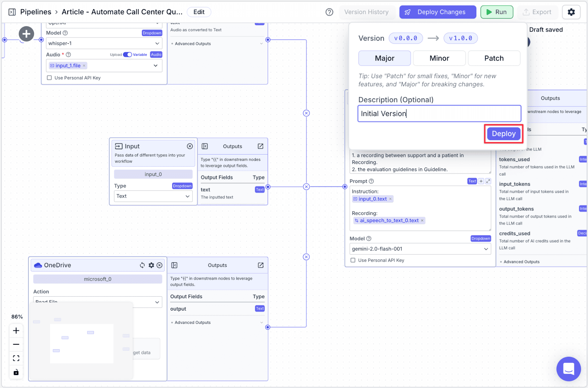Refresh the OneDrive node
The height and width of the screenshot is (388, 588).
[x=142, y=265]
